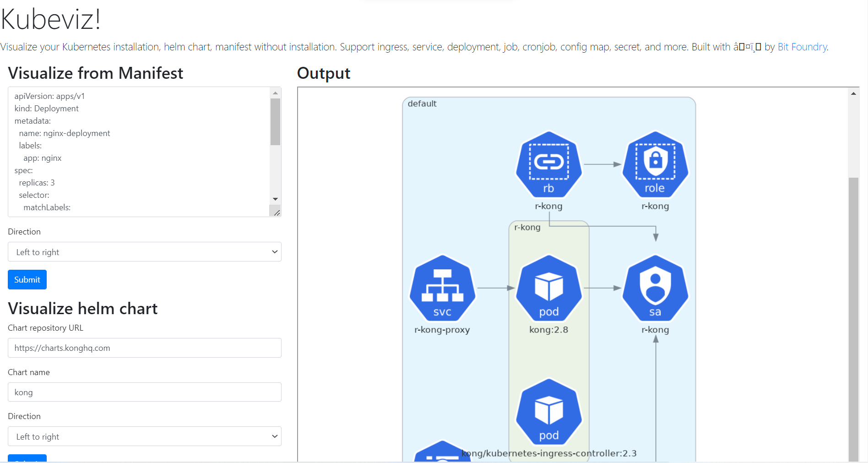Click the 'name: nginx-deployment' line

pos(65,133)
